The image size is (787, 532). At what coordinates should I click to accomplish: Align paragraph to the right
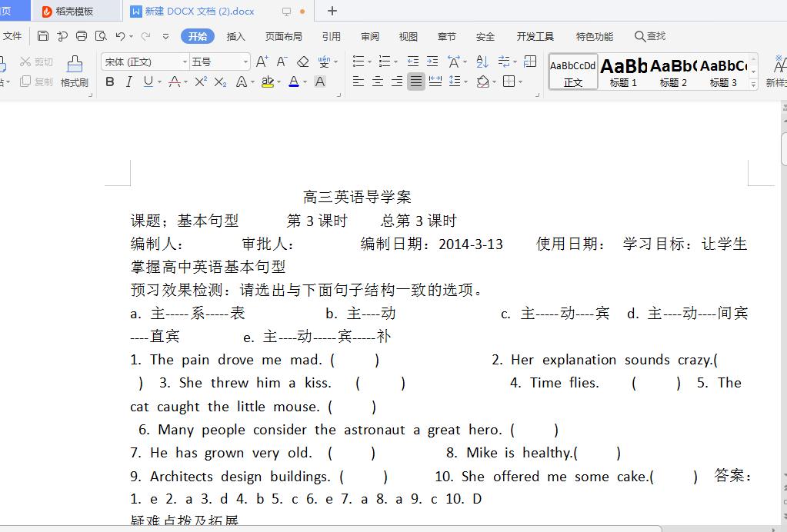[x=396, y=81]
